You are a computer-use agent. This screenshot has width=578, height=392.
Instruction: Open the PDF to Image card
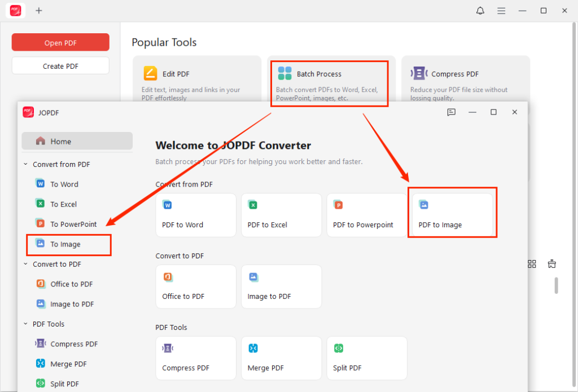(x=452, y=215)
